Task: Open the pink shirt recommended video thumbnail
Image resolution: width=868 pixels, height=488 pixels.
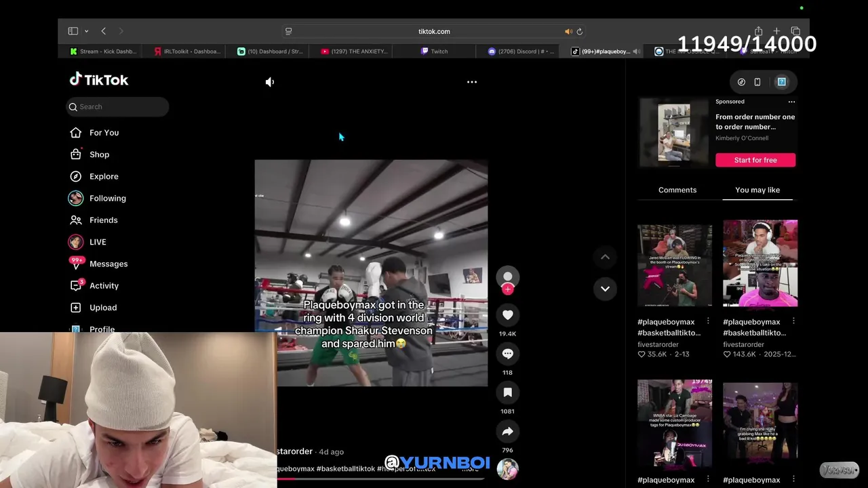Action: tap(760, 264)
